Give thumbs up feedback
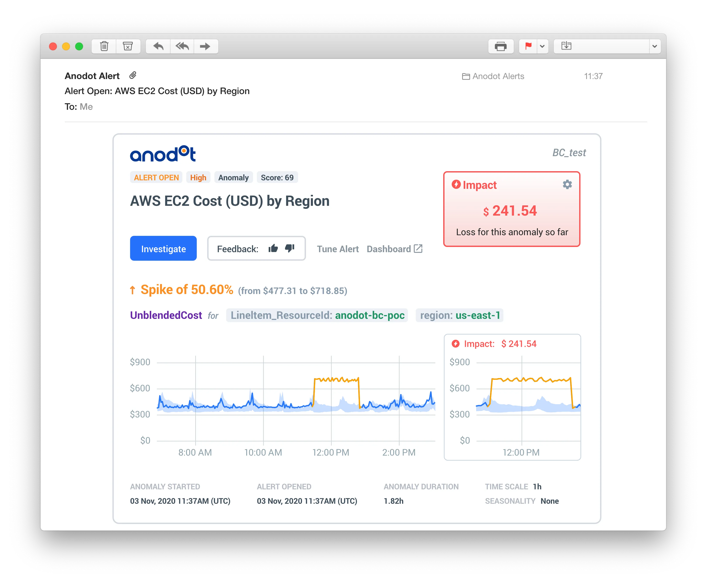This screenshot has width=706, height=588. pyautogui.click(x=273, y=248)
